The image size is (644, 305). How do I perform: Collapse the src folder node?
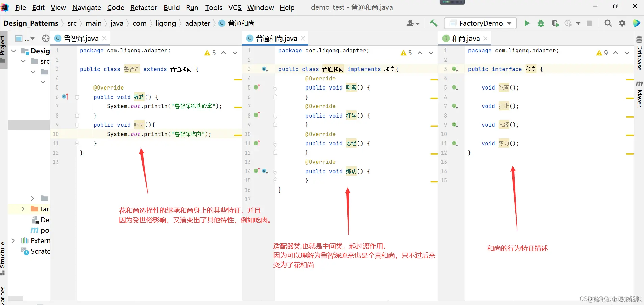pos(23,61)
